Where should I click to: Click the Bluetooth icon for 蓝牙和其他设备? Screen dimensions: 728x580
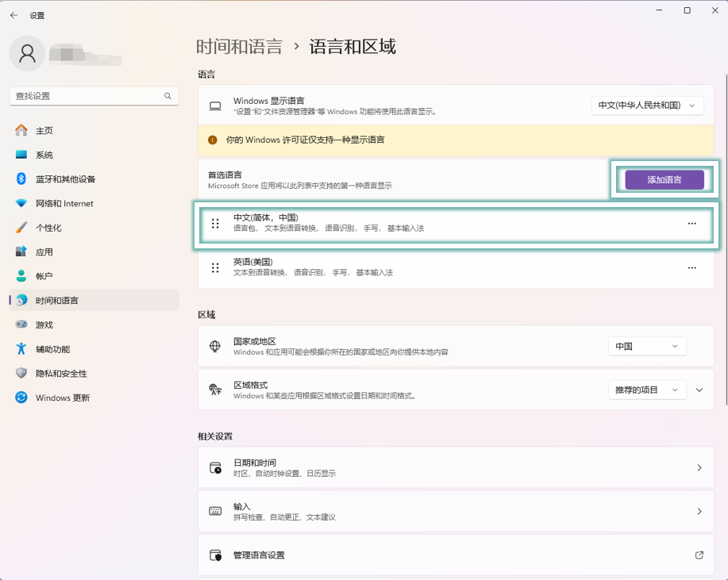click(21, 179)
